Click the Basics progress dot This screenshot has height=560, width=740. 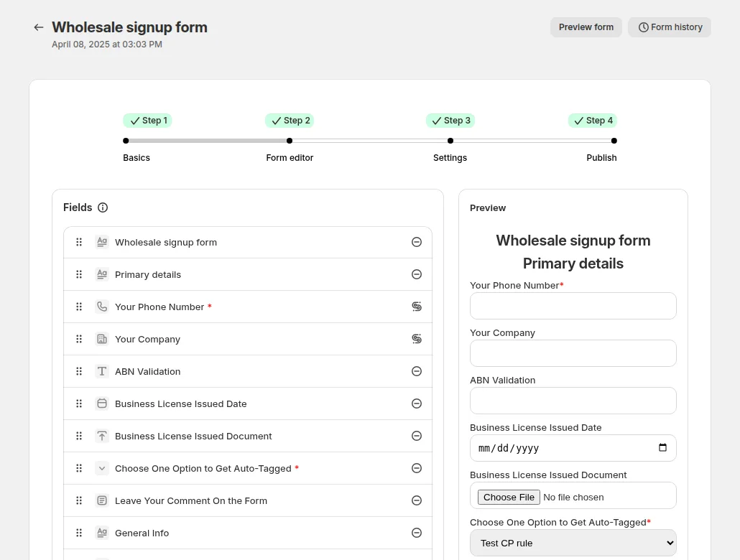pyautogui.click(x=126, y=141)
